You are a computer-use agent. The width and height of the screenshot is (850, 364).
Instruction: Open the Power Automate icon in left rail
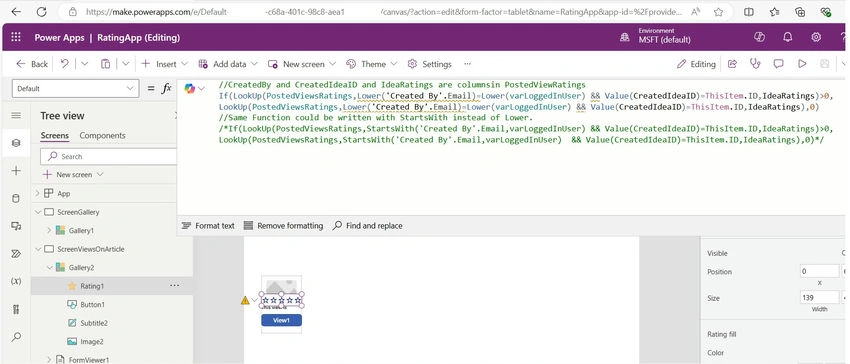coord(16,254)
